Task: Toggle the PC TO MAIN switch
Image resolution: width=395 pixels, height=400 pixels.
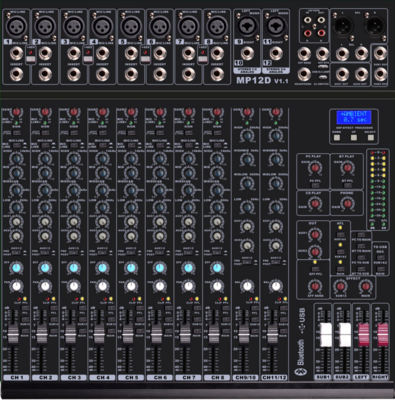Action: pos(361,235)
